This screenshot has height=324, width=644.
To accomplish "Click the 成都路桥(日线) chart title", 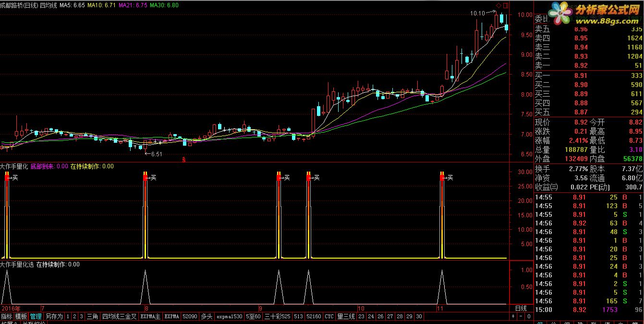I will point(19,5).
